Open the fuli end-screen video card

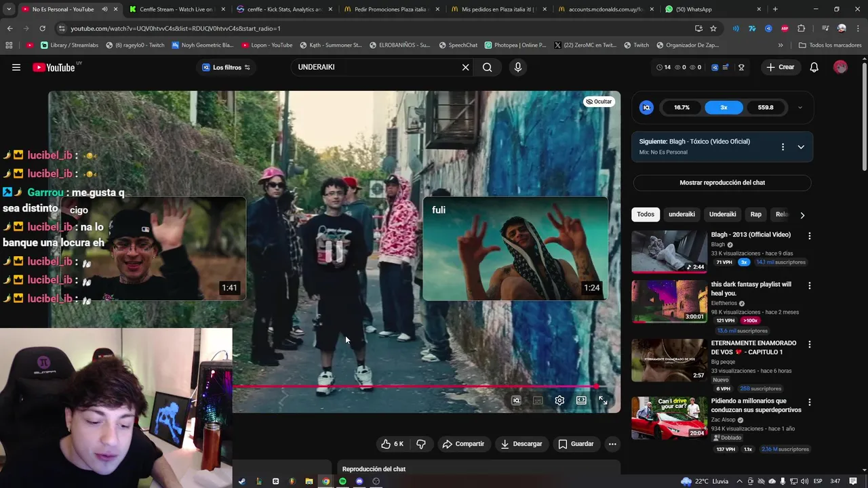point(515,248)
